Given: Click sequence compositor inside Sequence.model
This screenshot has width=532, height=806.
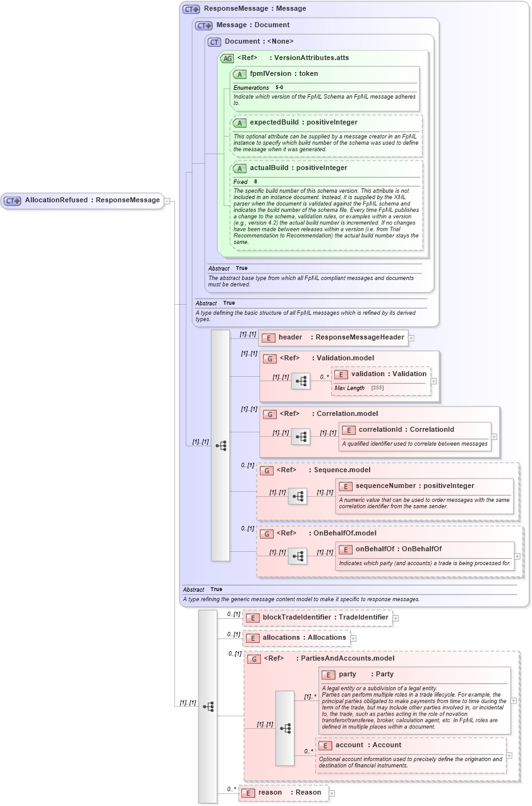Looking at the screenshot, I should click(x=298, y=496).
